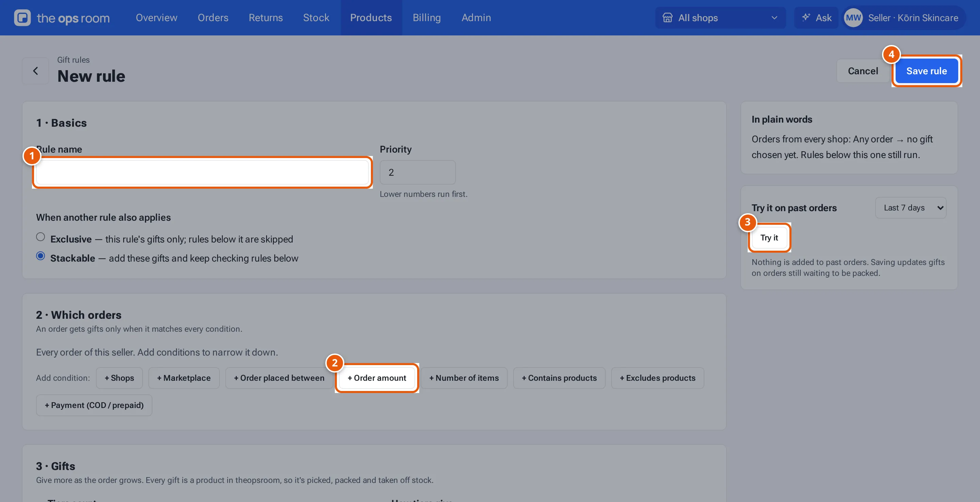Image resolution: width=980 pixels, height=502 pixels.
Task: Select the Exclusive radio option
Action: (40, 237)
